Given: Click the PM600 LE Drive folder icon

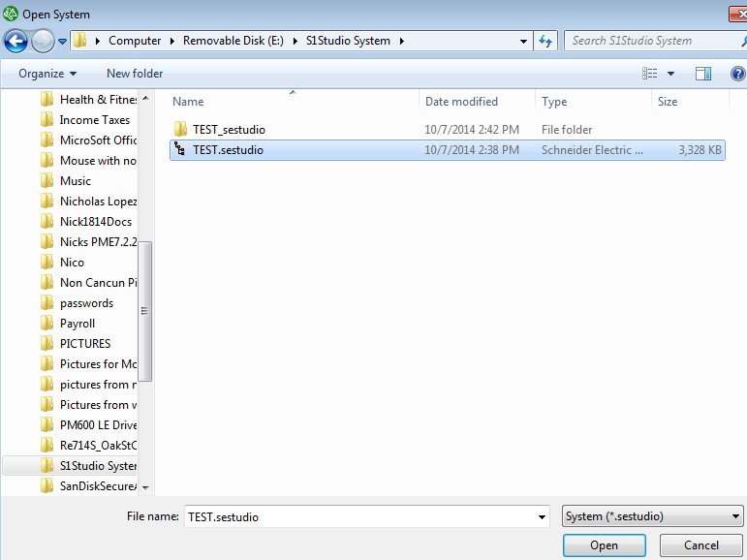Looking at the screenshot, I should click(47, 424).
